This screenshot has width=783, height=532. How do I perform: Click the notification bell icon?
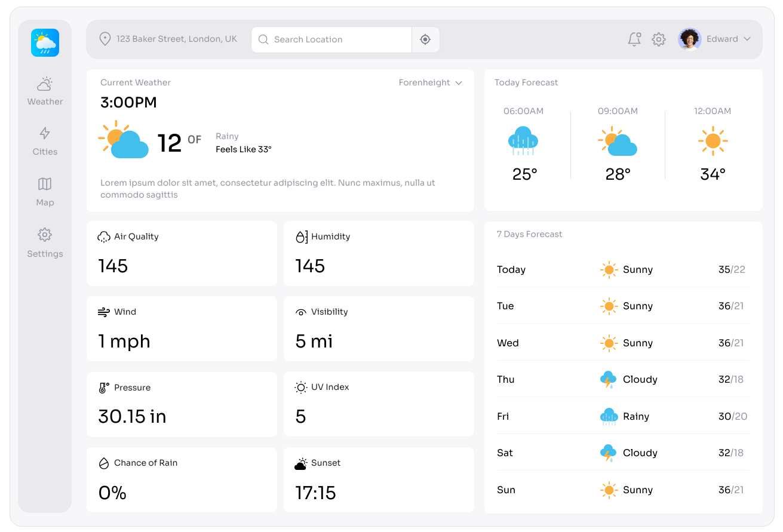click(x=634, y=39)
